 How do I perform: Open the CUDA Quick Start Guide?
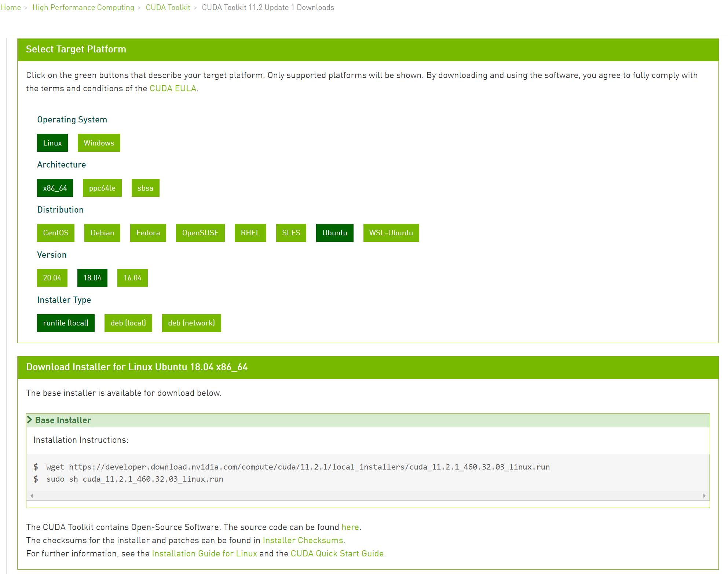coord(337,553)
